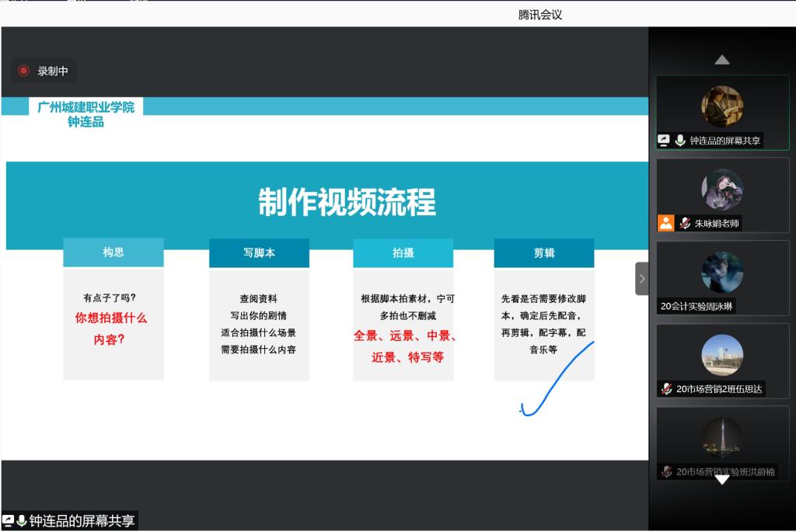Click the green microphone icon on 钟连品's tile

(680, 141)
